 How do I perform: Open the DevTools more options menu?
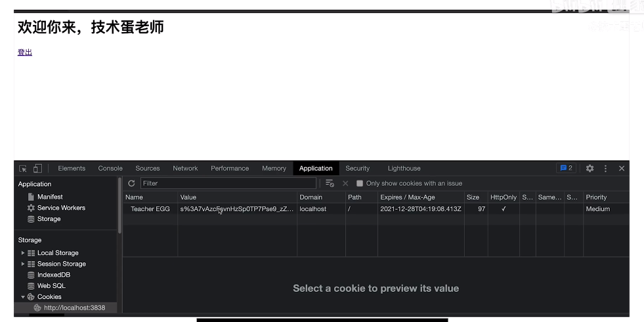pos(605,168)
